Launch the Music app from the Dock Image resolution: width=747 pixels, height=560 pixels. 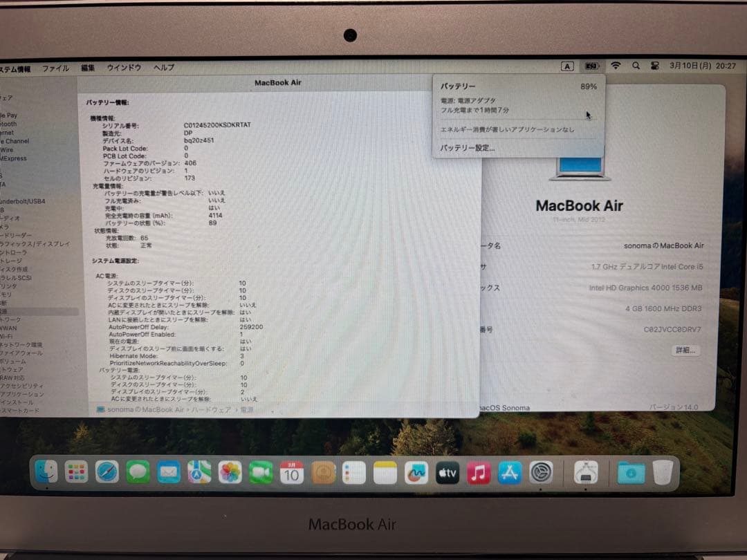479,473
